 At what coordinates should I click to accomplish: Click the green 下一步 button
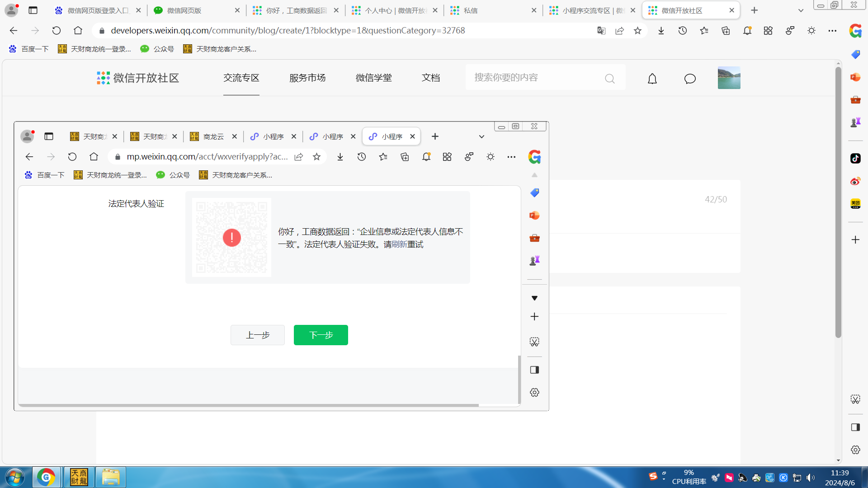click(321, 335)
